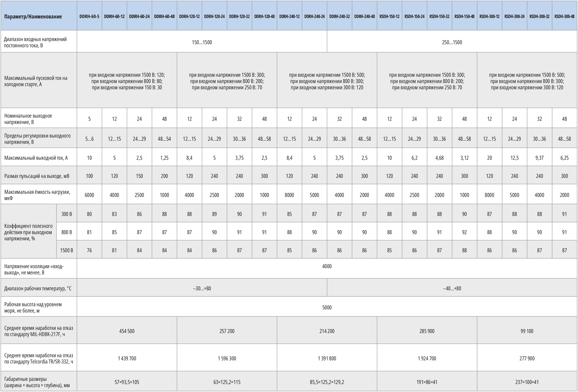Click the '1500 В' efficiency sub-row label
Viewport: 578px width, 392px height.
pyautogui.click(x=67, y=249)
